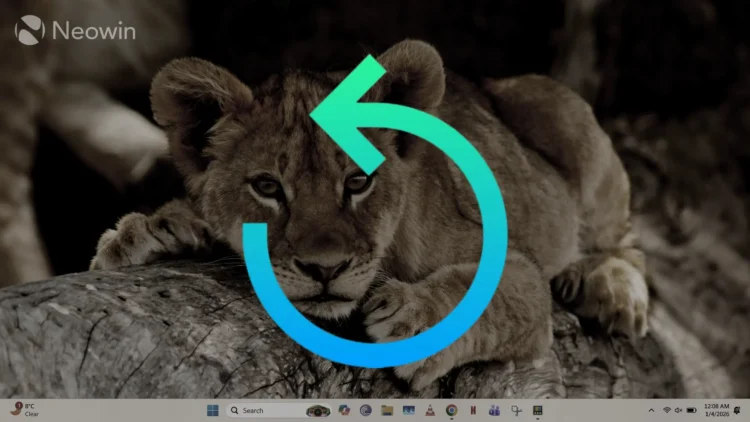The width and height of the screenshot is (750, 422).
Task: Open the clock and calendar flyout
Action: coord(716,410)
